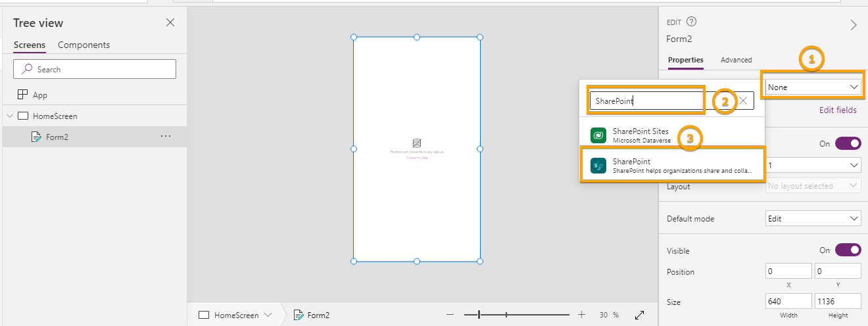Viewport: 868px width, 326px height.
Task: Open the Advanced tab
Action: (x=736, y=60)
